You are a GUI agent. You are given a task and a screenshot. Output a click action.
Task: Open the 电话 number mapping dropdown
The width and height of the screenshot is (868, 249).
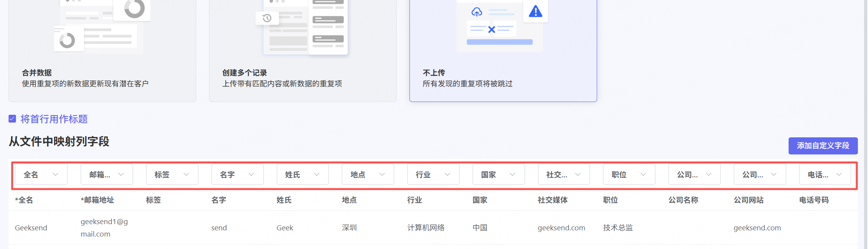point(825,175)
